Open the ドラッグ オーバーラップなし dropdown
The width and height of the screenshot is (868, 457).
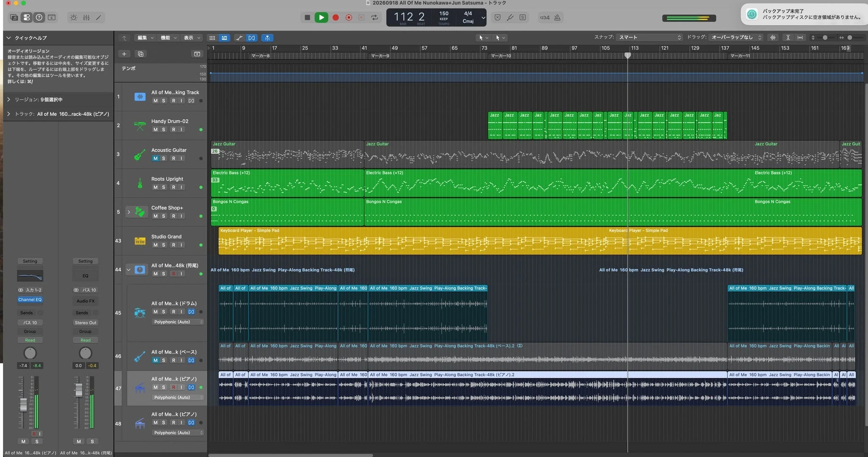737,37
